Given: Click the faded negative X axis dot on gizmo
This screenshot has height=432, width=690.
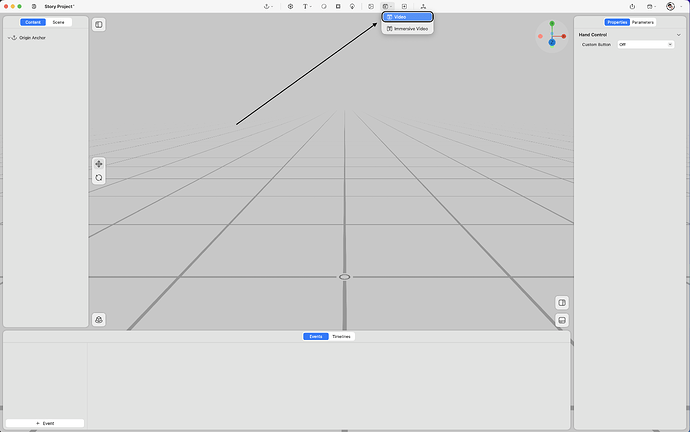Looking at the screenshot, I should 540,36.
